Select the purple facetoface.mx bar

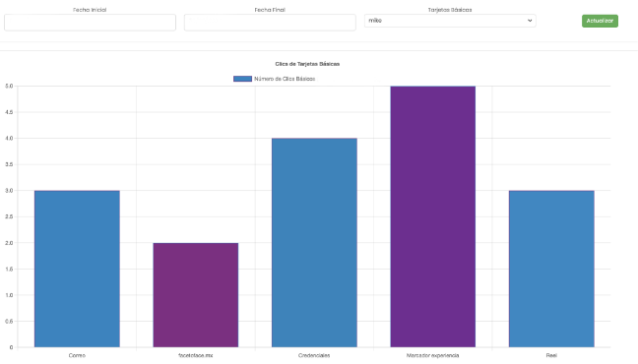(196, 295)
